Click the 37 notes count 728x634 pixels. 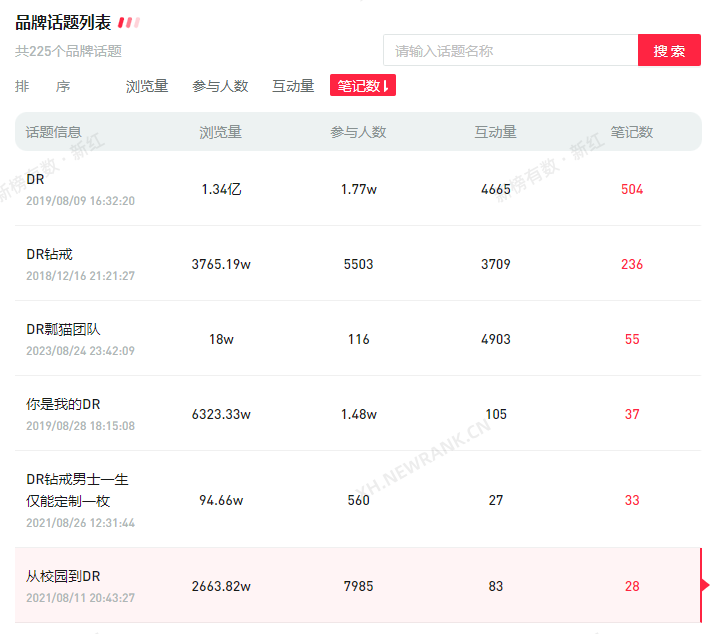[x=632, y=414]
